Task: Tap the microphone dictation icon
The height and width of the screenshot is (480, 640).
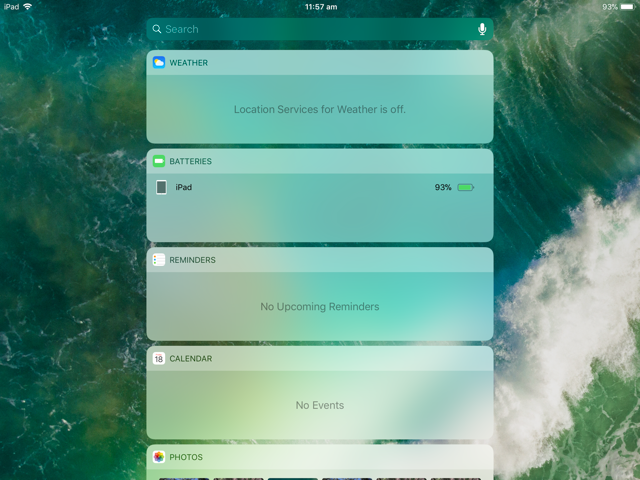Action: (482, 29)
